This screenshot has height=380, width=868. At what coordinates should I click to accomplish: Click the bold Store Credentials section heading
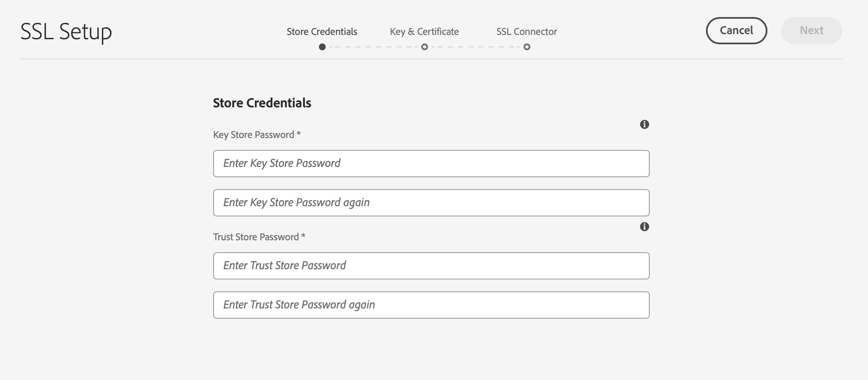tap(262, 103)
